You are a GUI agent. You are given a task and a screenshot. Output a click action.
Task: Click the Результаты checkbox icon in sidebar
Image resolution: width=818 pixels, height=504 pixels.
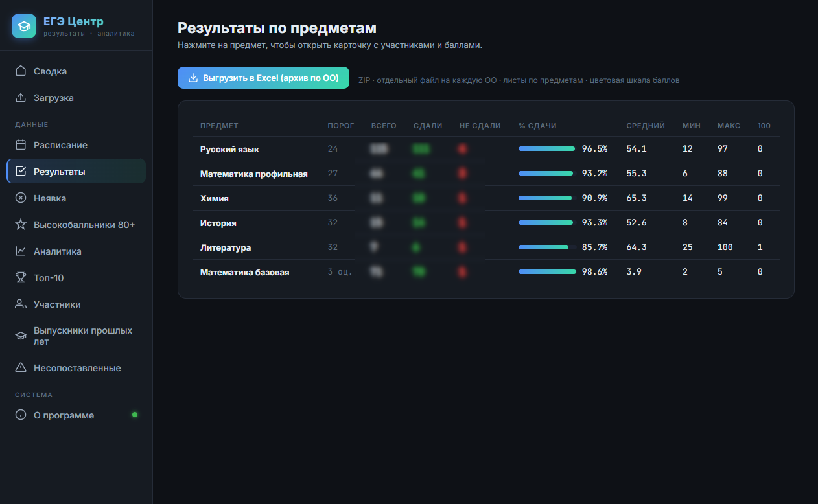point(21,172)
